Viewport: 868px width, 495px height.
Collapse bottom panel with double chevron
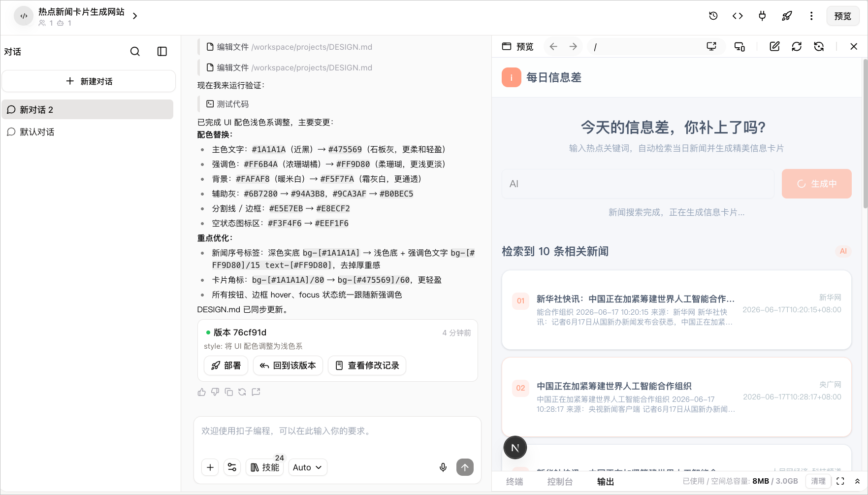[857, 481]
